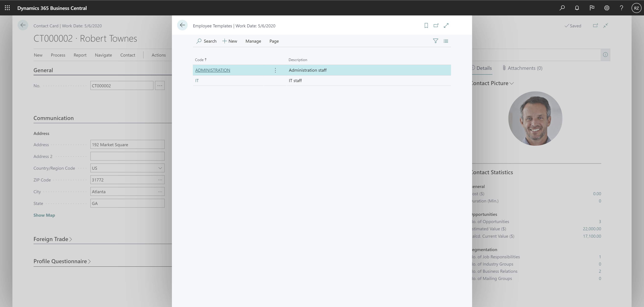
Task: Select the ADMINISTRATION employee template
Action: click(212, 70)
